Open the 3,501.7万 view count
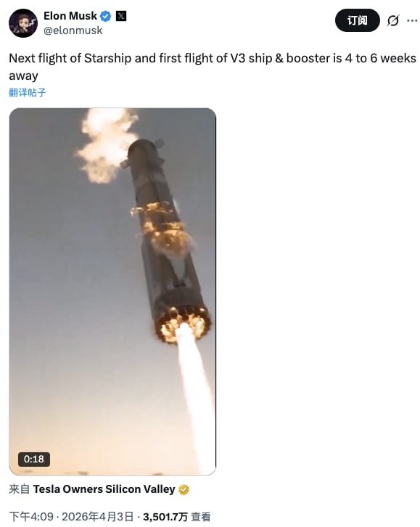420x527 pixels. coord(165,517)
